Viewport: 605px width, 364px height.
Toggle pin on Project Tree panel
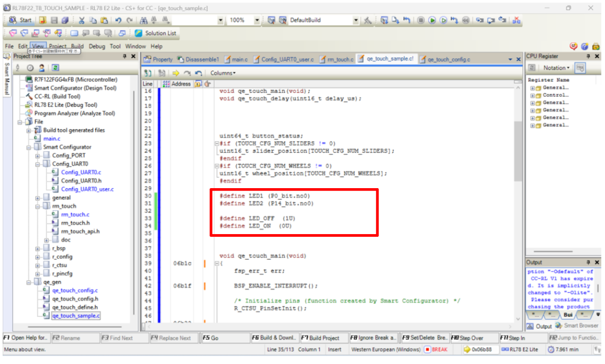[x=124, y=57]
